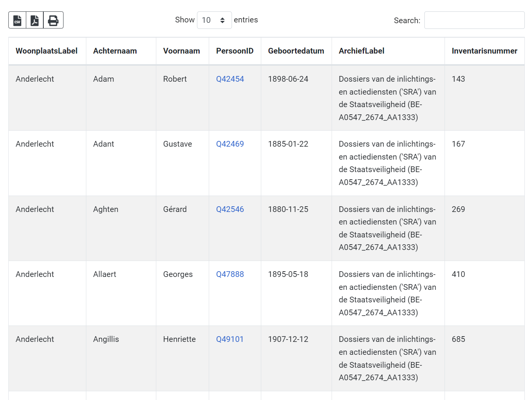Click inventory number 269
This screenshot has height=400, width=532.
[x=458, y=209]
